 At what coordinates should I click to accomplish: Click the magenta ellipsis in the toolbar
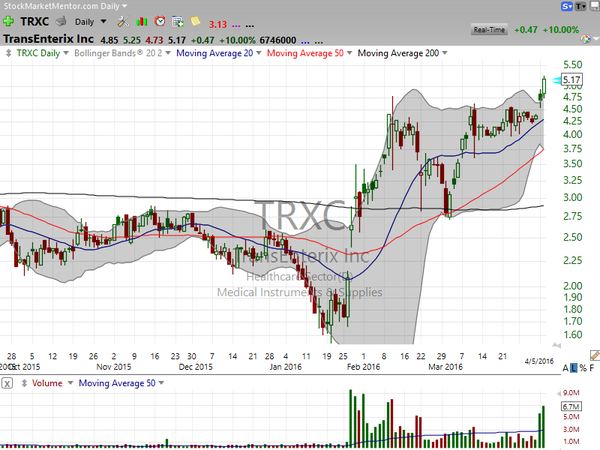(x=236, y=26)
